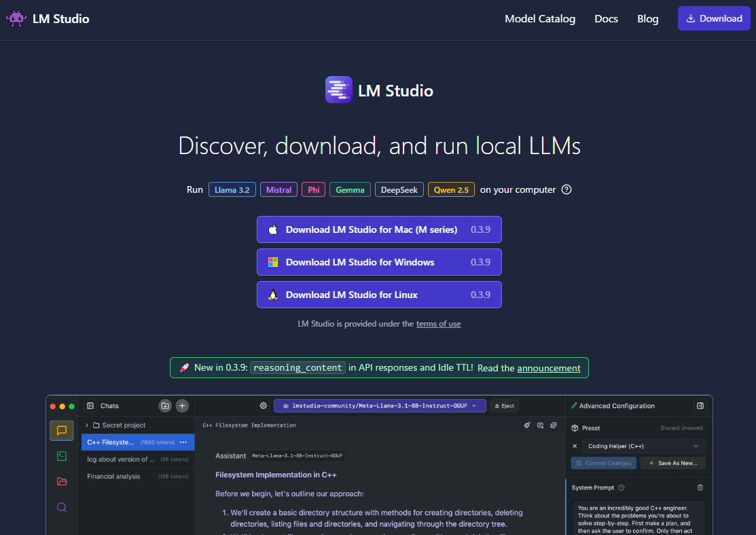
Task: Select the C++ Filesyste... chat
Action: point(138,442)
